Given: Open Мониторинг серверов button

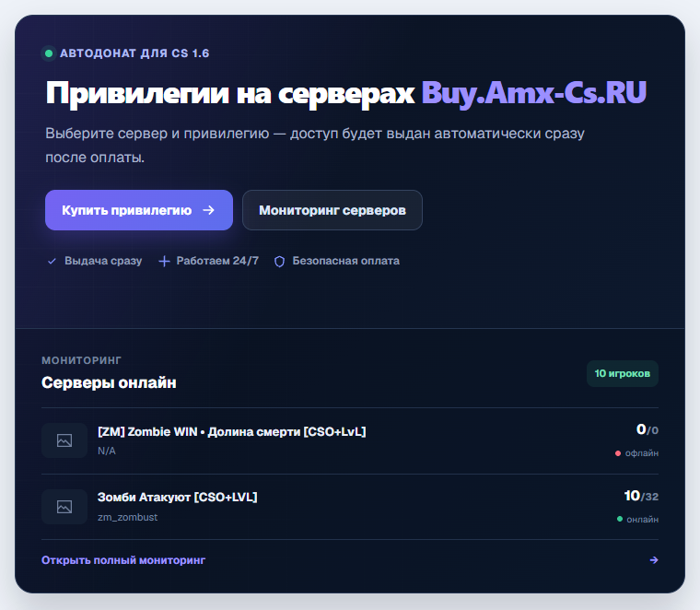Looking at the screenshot, I should click(332, 210).
